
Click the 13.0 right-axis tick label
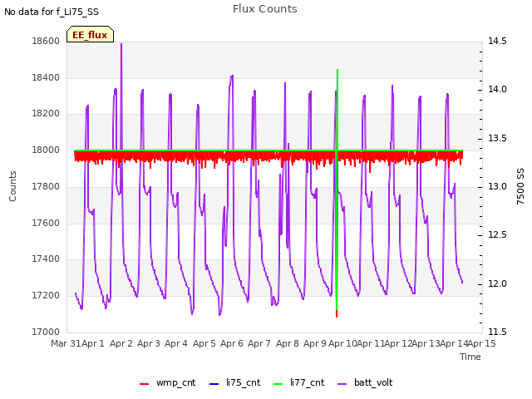497,186
